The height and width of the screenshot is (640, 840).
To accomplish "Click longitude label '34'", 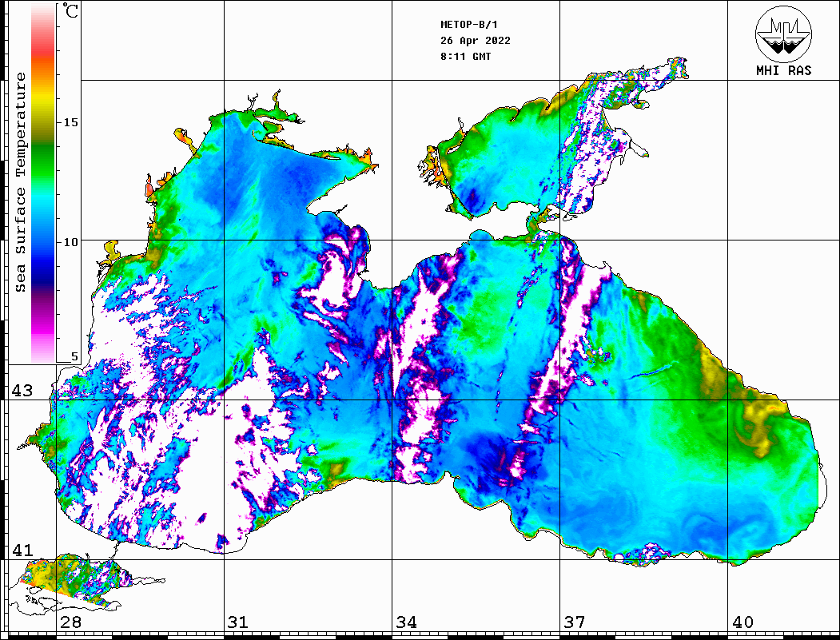I will pyautogui.click(x=406, y=622).
